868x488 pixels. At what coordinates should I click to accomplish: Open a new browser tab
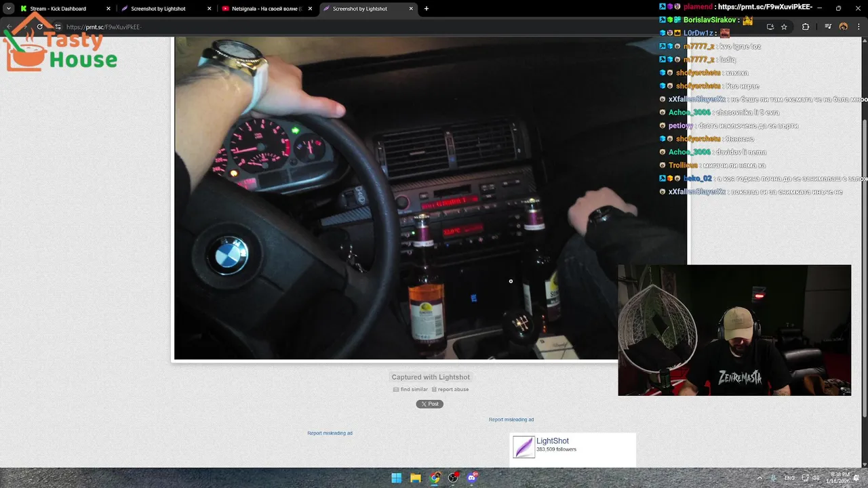(x=427, y=9)
